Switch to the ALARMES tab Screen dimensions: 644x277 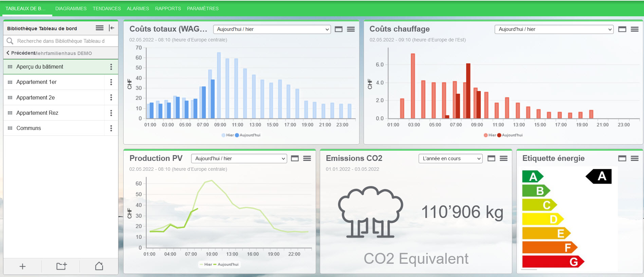(138, 8)
